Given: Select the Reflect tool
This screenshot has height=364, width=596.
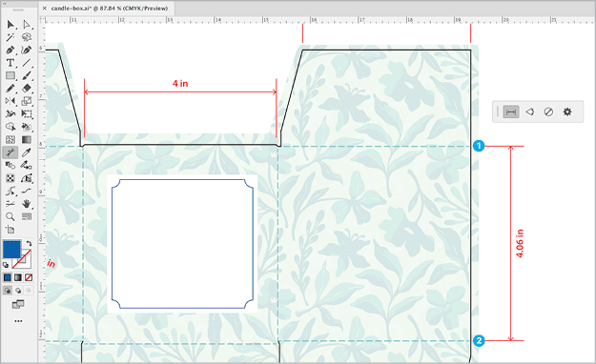Looking at the screenshot, I should point(10,101).
